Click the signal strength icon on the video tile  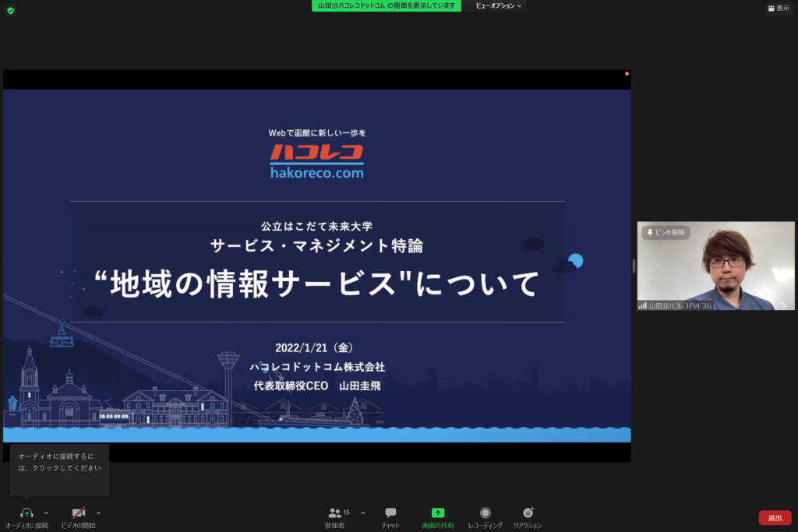(x=643, y=305)
